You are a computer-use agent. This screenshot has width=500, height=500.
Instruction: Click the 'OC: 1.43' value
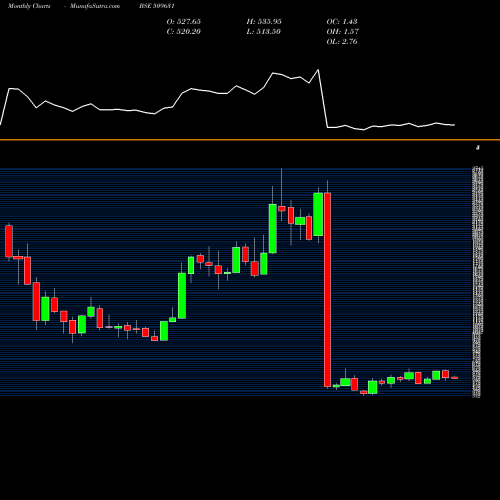(342, 21)
